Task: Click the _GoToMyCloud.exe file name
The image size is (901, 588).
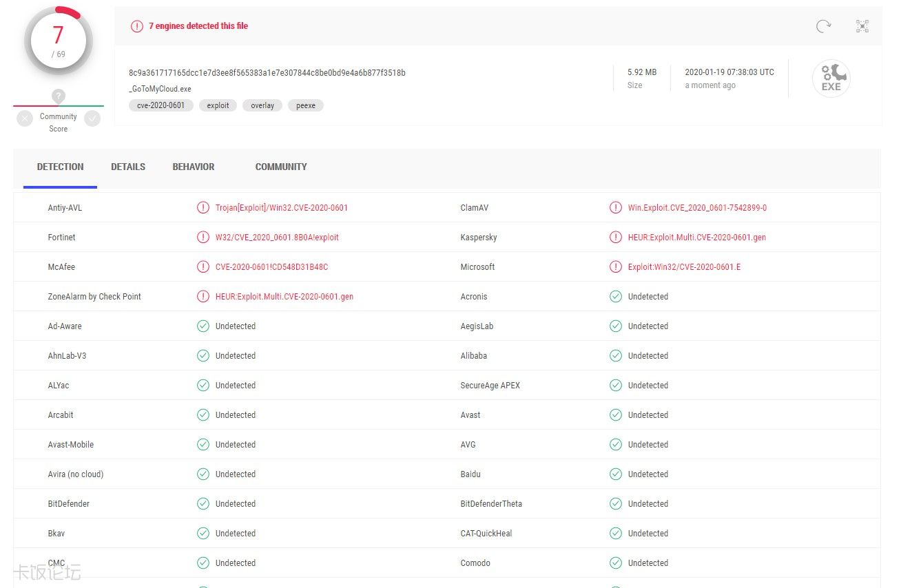Action: click(x=160, y=89)
